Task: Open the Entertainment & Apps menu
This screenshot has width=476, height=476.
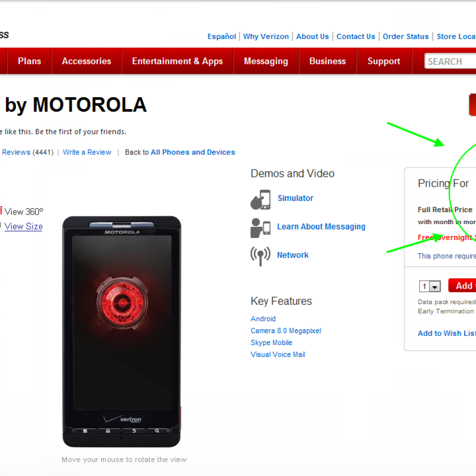Action: pyautogui.click(x=177, y=61)
